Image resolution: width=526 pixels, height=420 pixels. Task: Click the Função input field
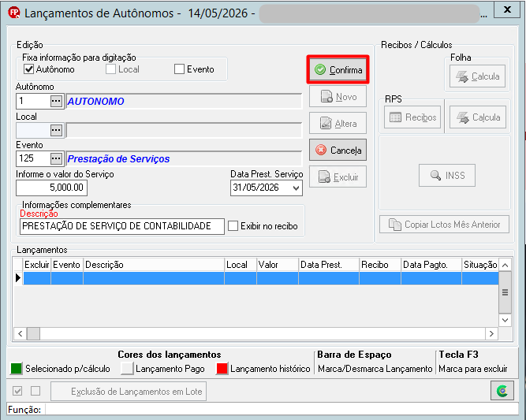pos(282,409)
